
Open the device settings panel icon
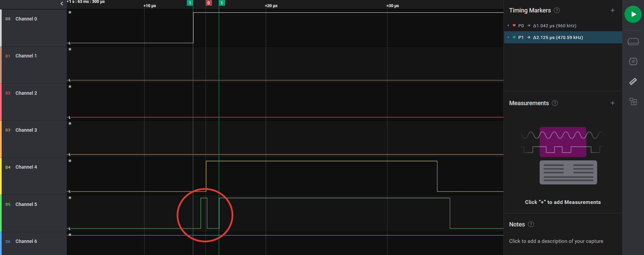(x=633, y=42)
